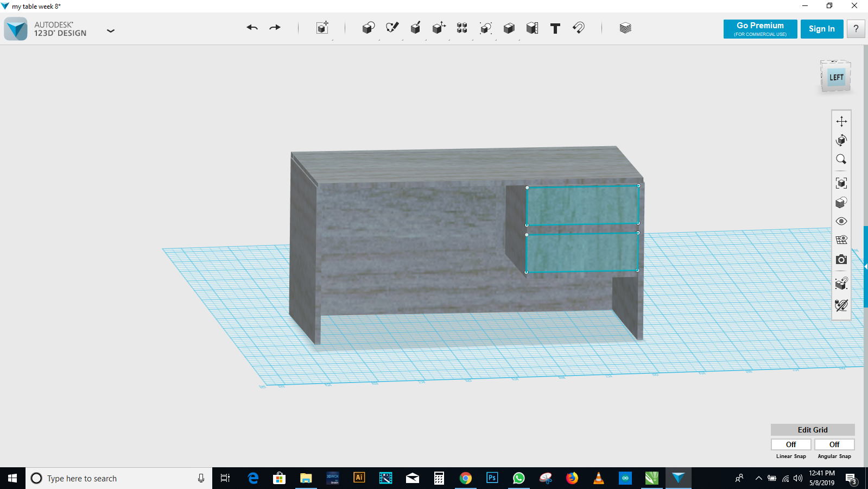Click the Redo arrow
868x489 pixels.
[x=275, y=28]
